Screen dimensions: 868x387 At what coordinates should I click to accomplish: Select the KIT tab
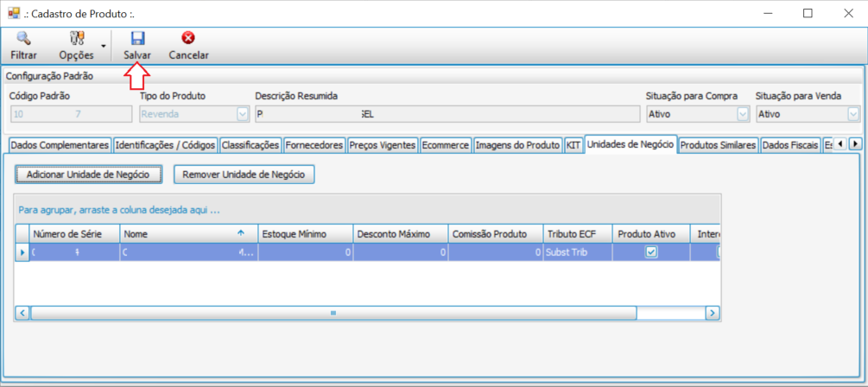click(573, 146)
